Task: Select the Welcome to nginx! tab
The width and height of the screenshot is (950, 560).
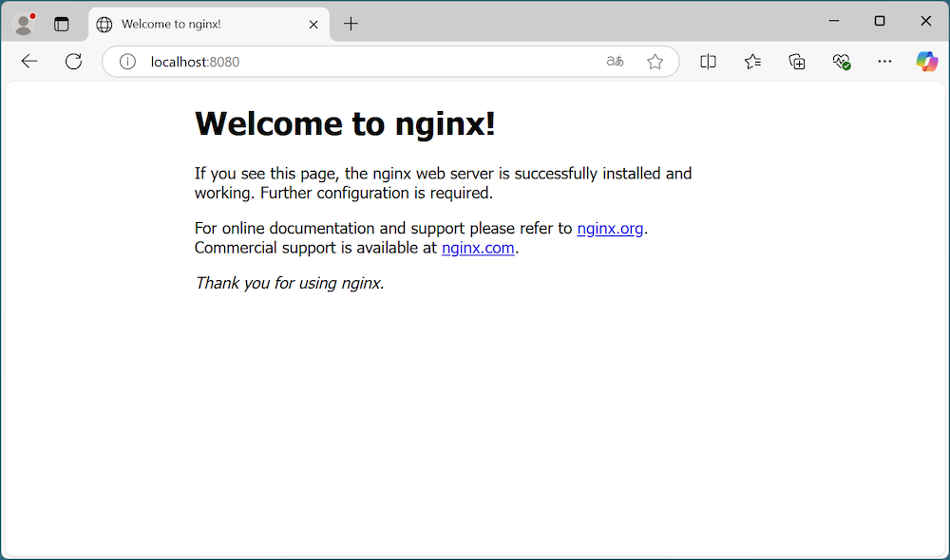Action: (209, 25)
